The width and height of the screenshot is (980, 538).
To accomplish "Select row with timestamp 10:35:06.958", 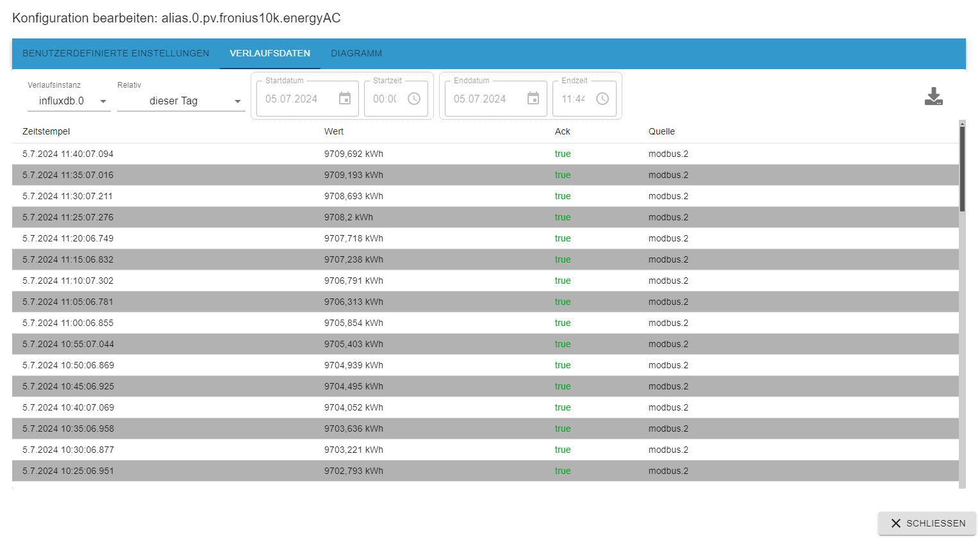I will (485, 428).
